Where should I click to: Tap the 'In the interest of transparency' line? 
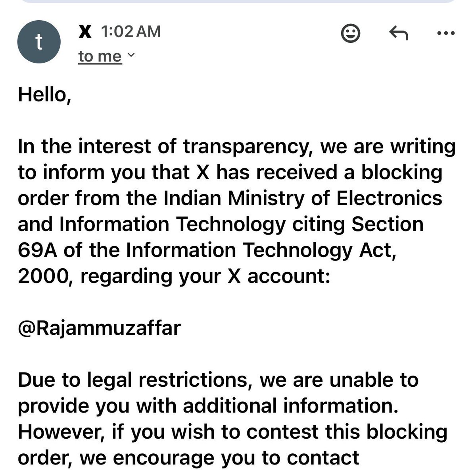coord(237,147)
